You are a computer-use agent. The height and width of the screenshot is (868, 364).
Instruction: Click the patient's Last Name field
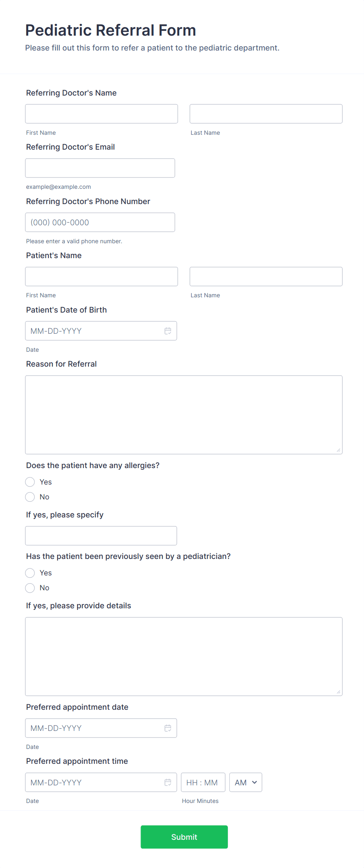point(266,276)
